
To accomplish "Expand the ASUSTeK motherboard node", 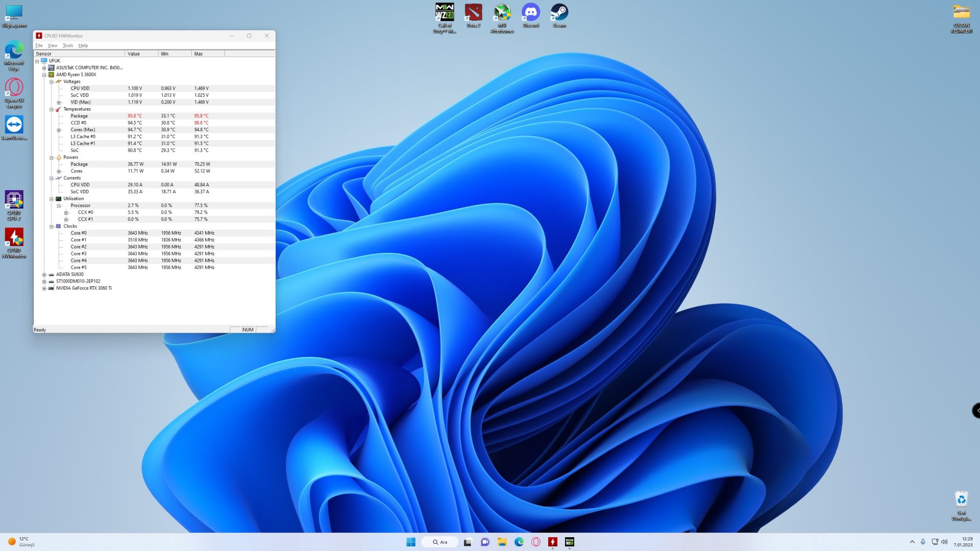I will 44,68.
